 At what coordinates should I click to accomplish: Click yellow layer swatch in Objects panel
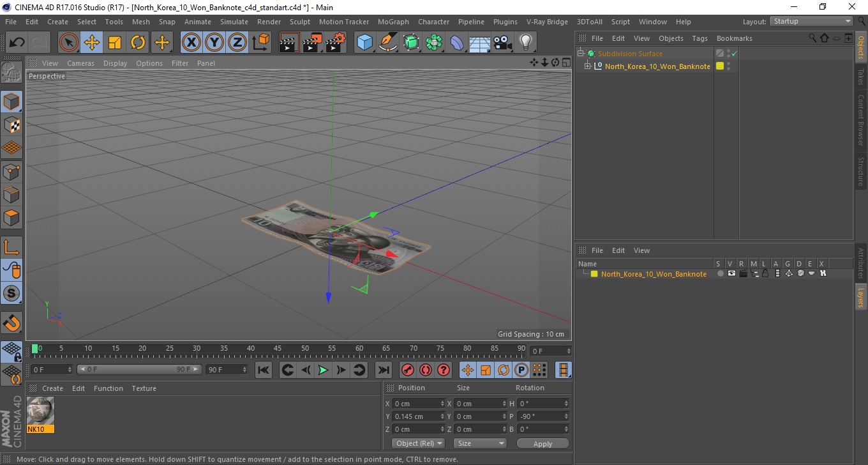click(720, 66)
